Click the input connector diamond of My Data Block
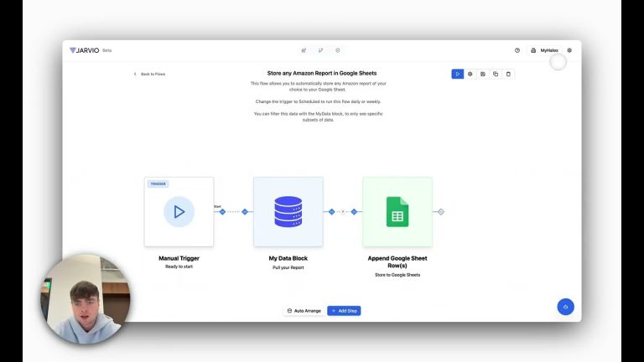Image resolution: width=644 pixels, height=362 pixels. (245, 212)
